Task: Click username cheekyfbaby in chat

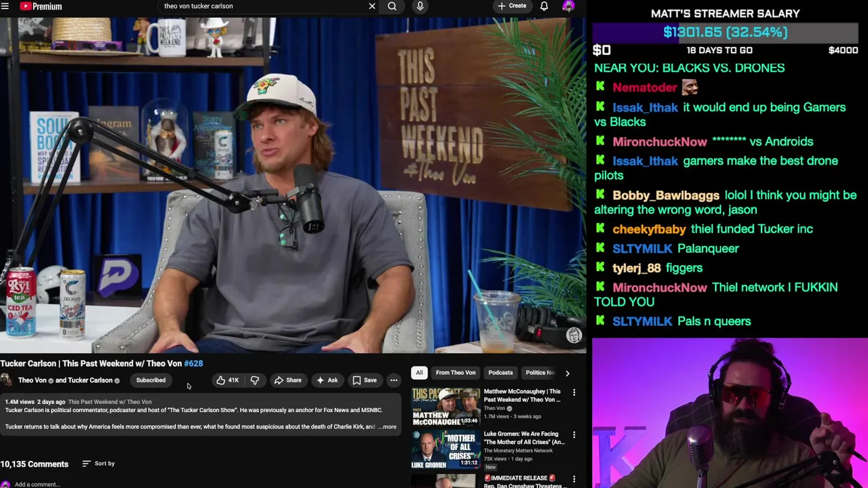Action: click(649, 229)
